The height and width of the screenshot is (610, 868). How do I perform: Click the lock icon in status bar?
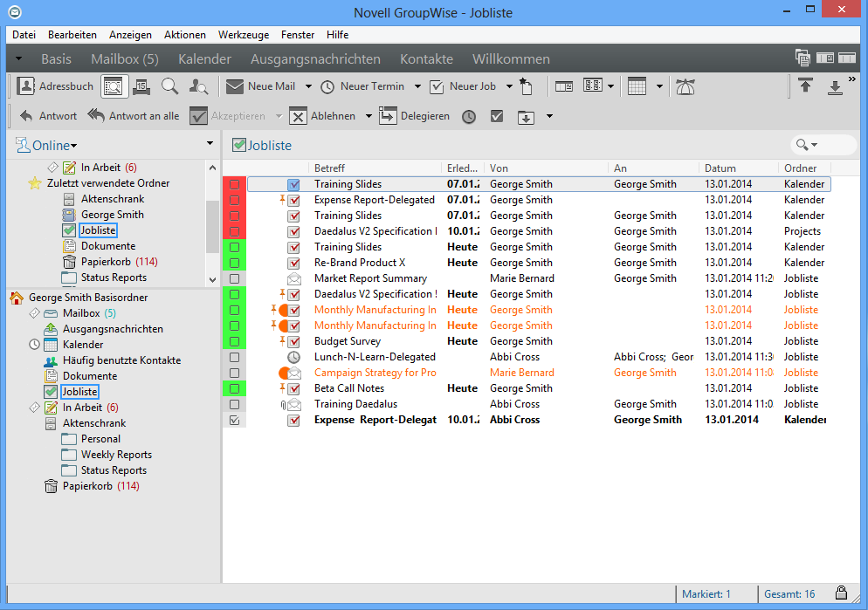[841, 593]
